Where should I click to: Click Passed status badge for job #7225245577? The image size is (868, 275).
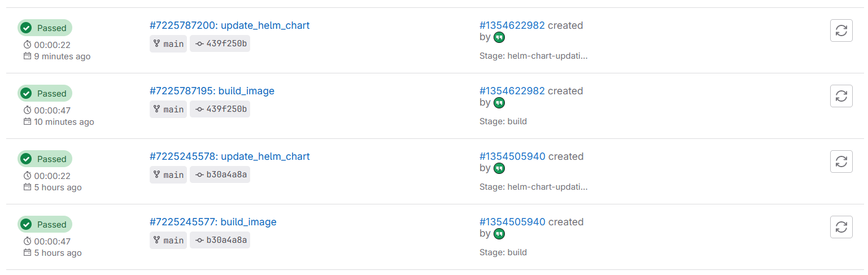(x=45, y=225)
